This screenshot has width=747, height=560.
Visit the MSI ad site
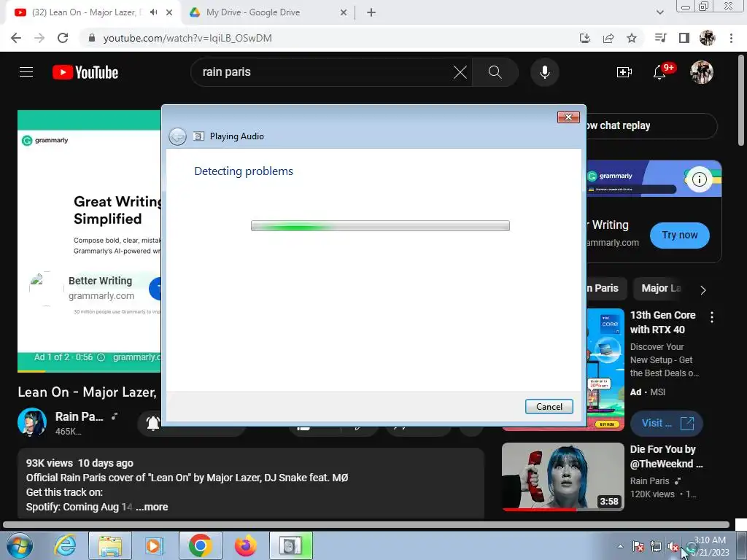666,424
